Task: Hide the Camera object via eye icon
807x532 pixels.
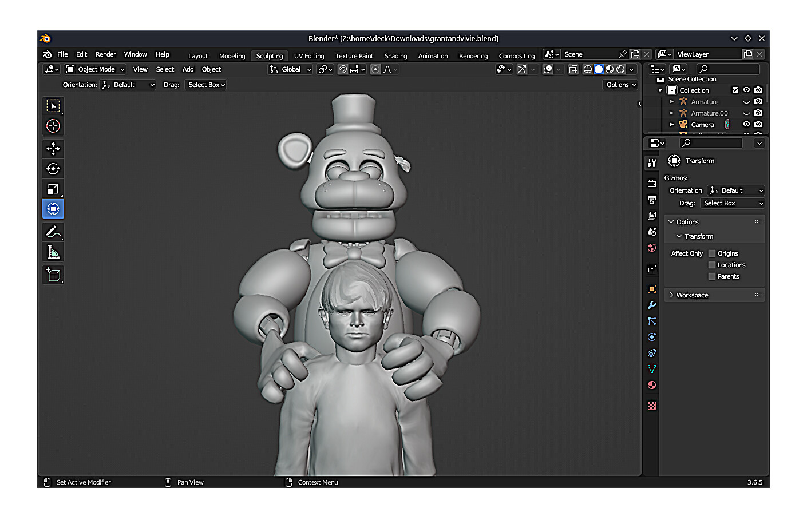Action: click(746, 124)
